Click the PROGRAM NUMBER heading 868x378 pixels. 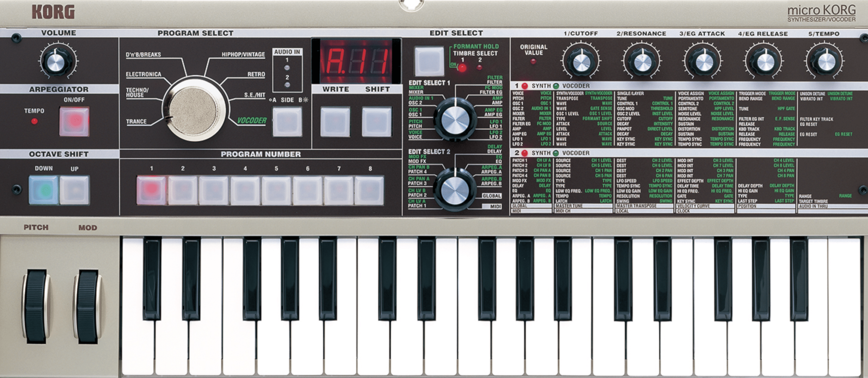pyautogui.click(x=261, y=154)
